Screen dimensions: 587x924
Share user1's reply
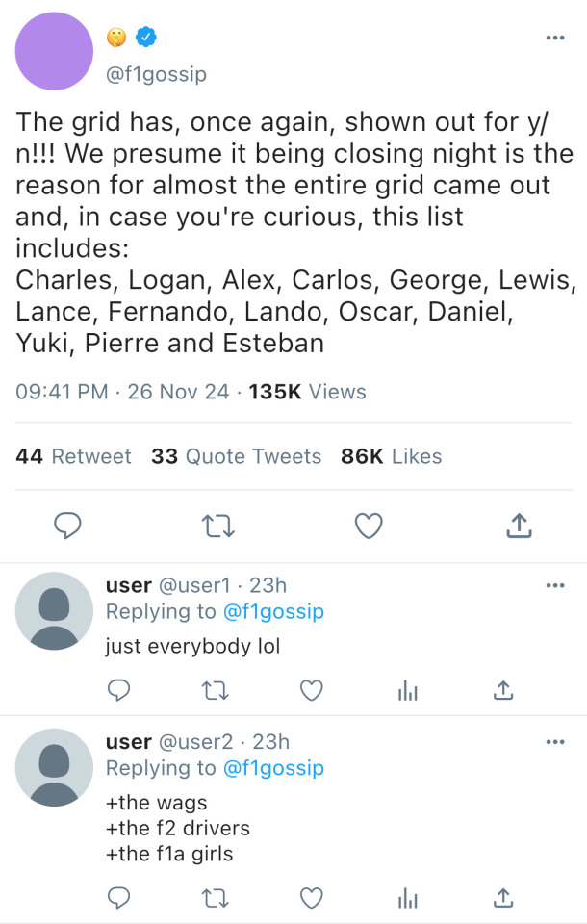[502, 690]
